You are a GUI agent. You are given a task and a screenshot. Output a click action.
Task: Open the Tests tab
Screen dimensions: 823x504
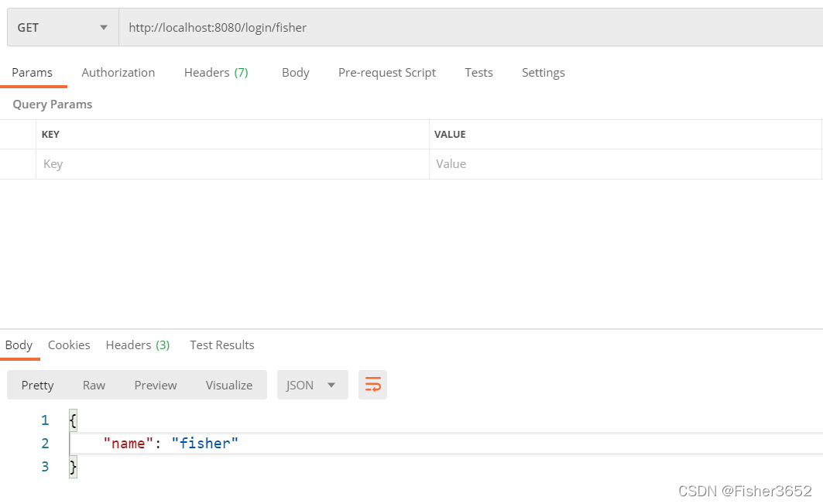[x=478, y=73]
